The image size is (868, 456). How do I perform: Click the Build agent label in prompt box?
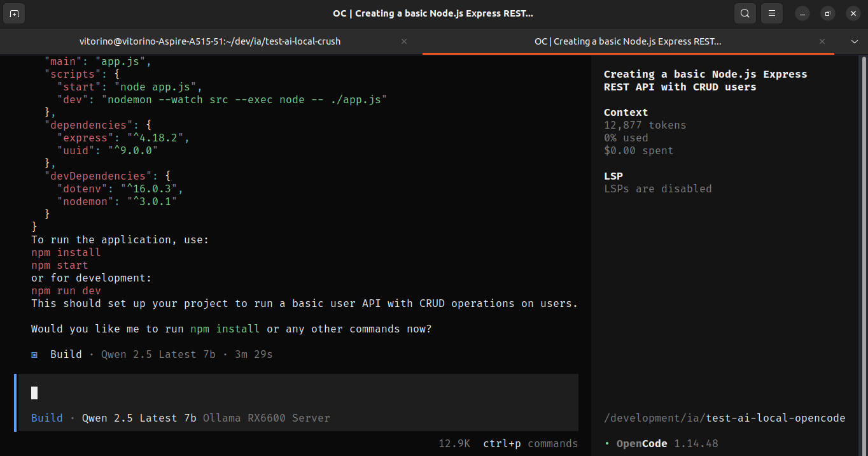tap(47, 418)
